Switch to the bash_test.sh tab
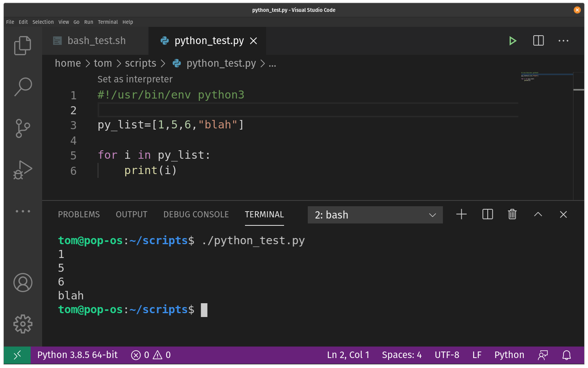588x368 pixels. point(96,41)
